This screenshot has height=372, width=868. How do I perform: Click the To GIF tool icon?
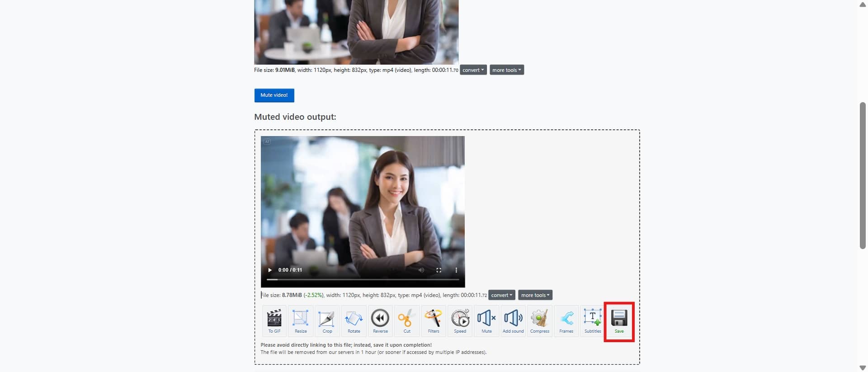pos(274,321)
